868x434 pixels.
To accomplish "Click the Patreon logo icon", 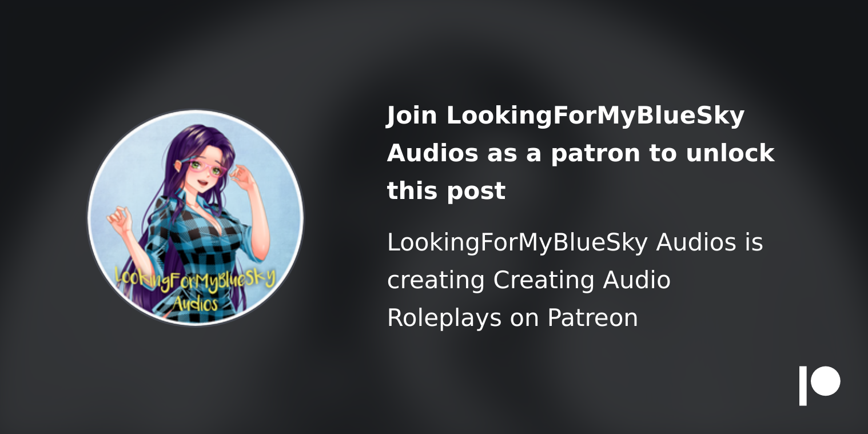I will (x=819, y=386).
